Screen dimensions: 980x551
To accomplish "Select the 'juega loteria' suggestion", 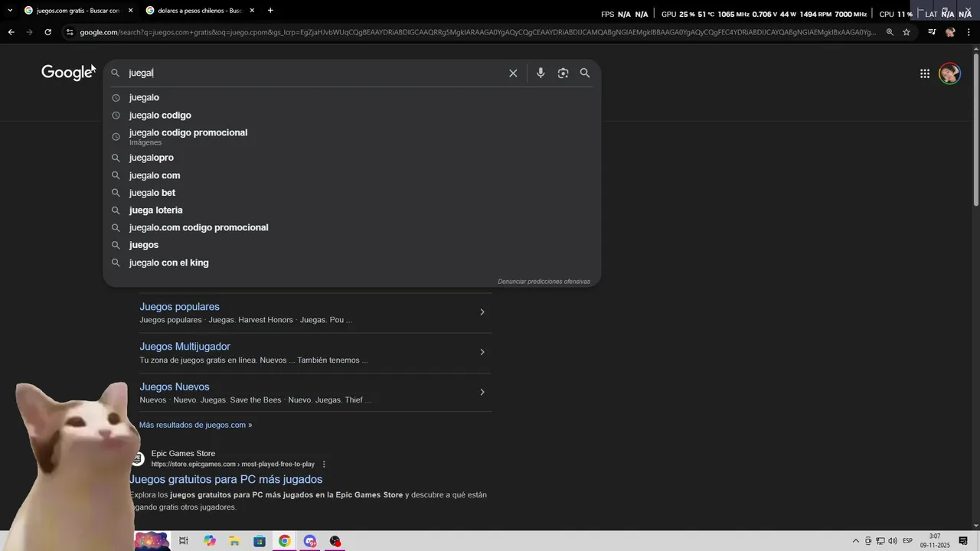I will 156,210.
